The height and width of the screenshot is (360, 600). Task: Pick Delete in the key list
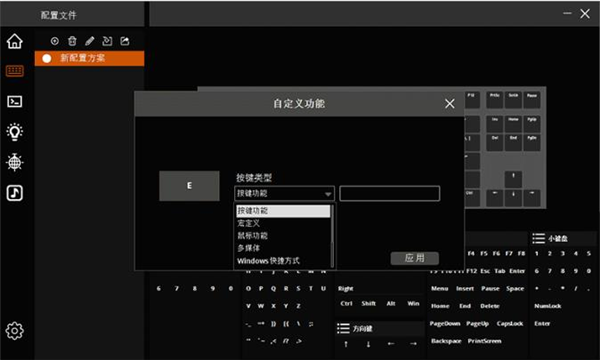pos(490,306)
